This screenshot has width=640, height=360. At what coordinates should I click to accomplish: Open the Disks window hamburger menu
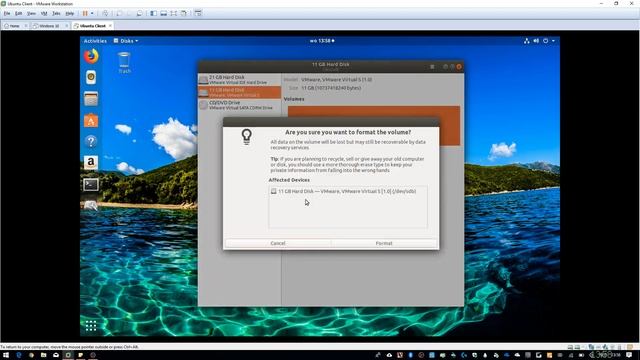pos(432,67)
